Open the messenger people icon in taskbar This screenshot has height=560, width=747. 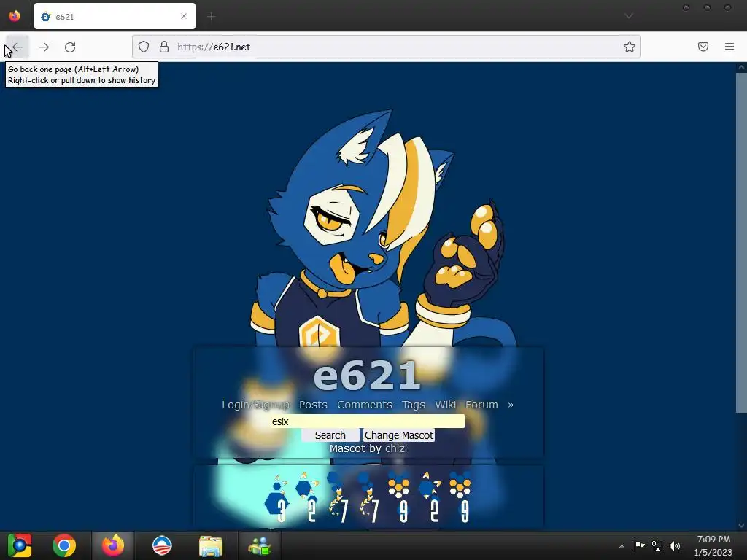click(260, 545)
